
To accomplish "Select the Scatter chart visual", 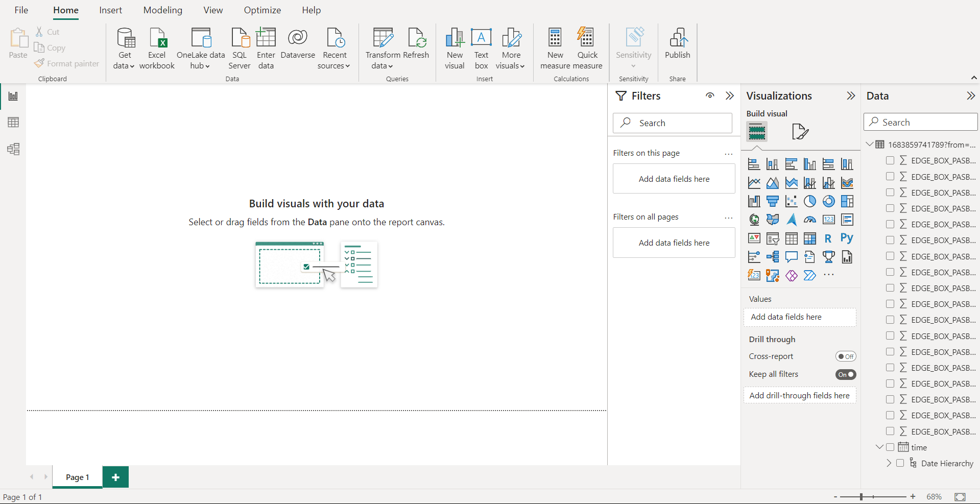I will [791, 201].
